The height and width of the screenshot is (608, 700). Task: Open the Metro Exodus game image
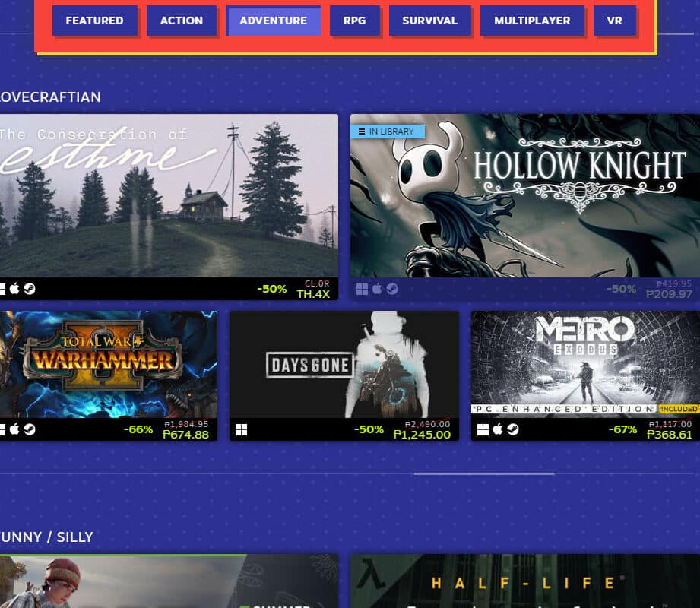(586, 363)
